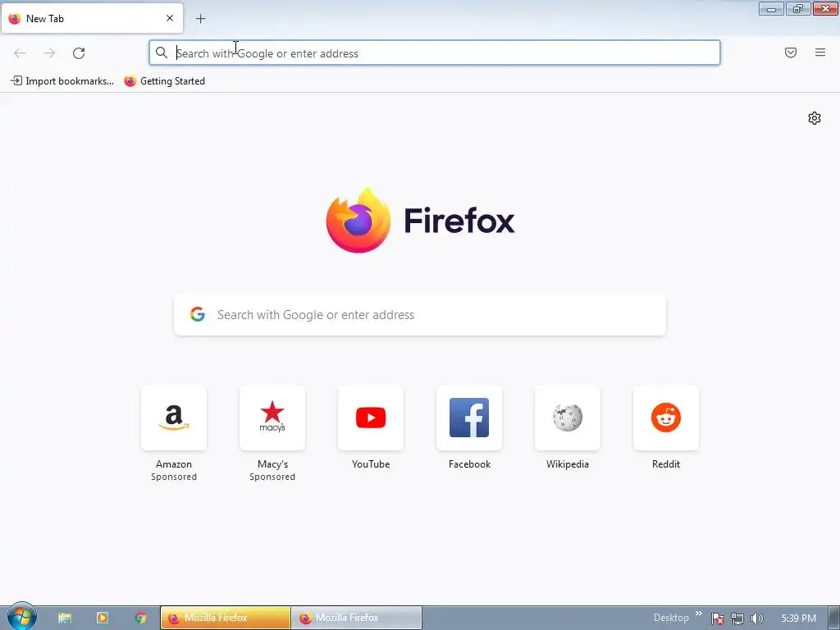Click the Reddit label under the tile

[666, 464]
